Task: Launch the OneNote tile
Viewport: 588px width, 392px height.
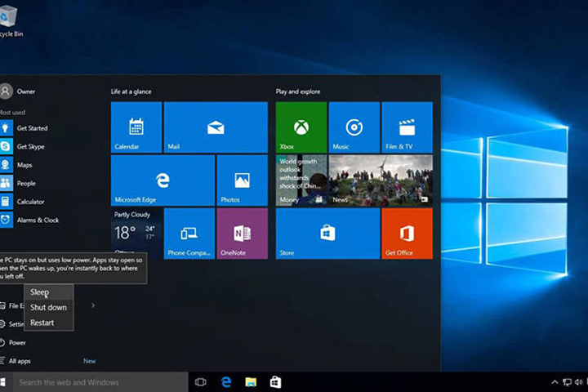Action: pos(243,234)
